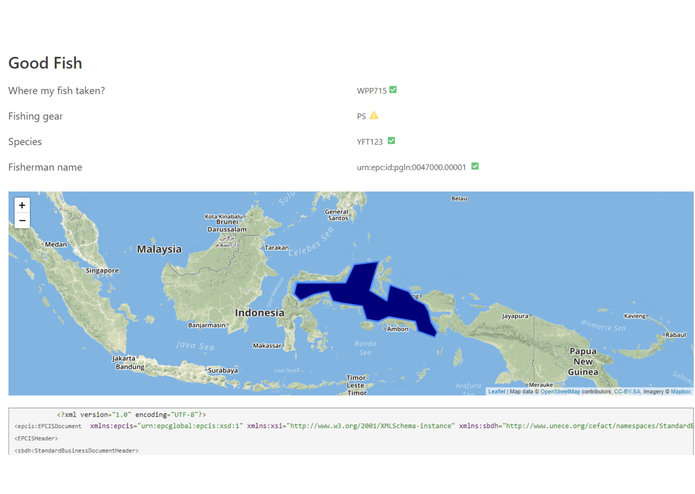This screenshot has height=494, width=695.
Task: Click the Singapore label on map
Action: tap(102, 270)
